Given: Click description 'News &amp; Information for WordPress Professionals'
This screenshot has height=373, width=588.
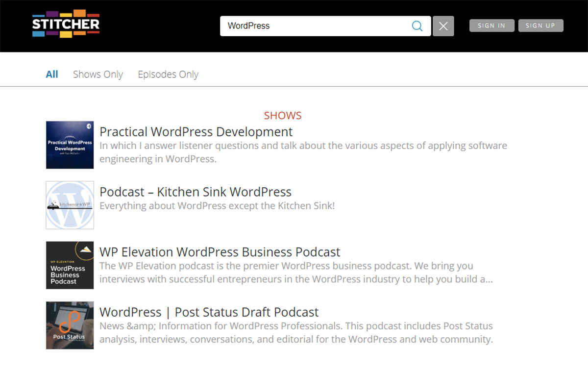Looking at the screenshot, I should 296,333.
